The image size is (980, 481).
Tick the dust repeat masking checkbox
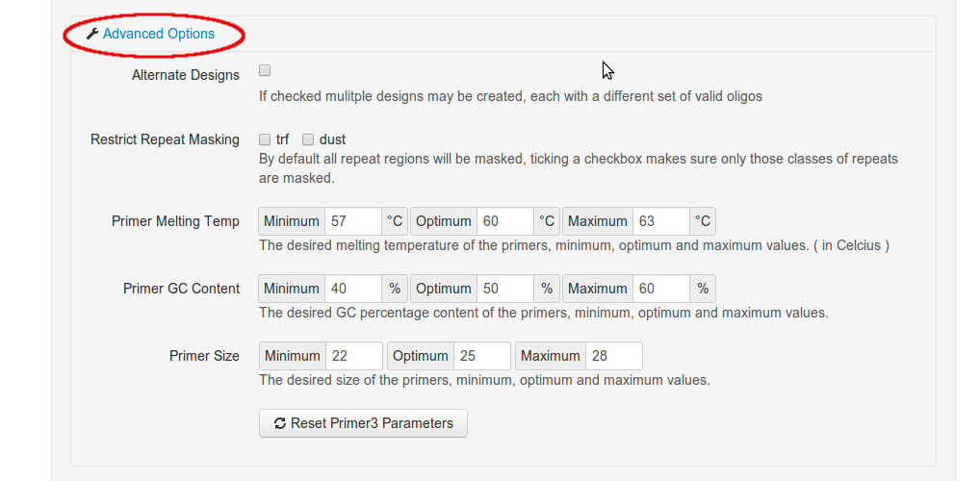click(309, 139)
